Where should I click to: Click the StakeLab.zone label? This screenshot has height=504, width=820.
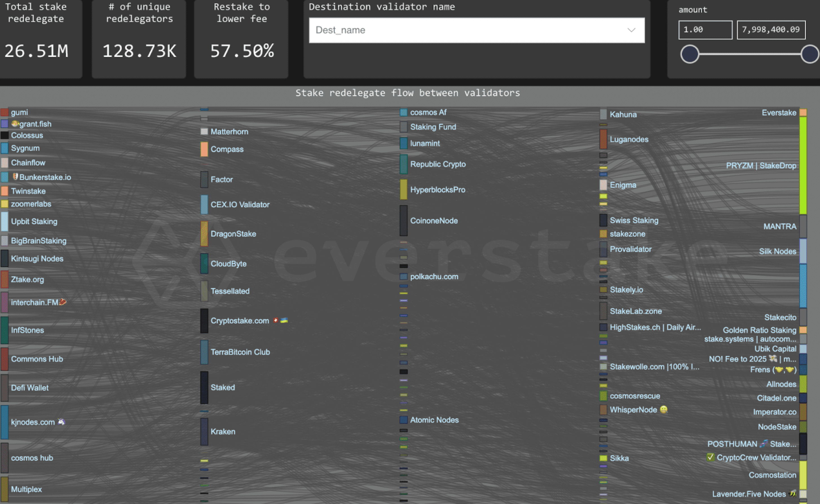pyautogui.click(x=636, y=311)
